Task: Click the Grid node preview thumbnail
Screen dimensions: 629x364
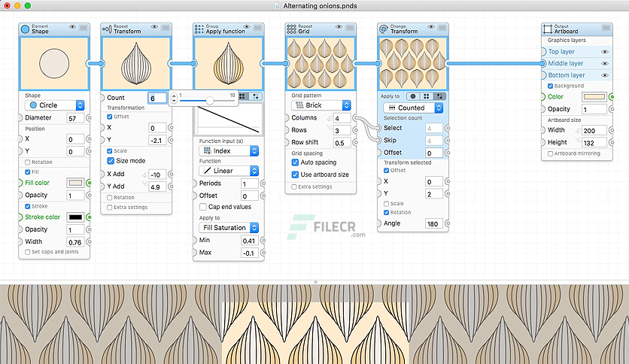Action: (321, 63)
